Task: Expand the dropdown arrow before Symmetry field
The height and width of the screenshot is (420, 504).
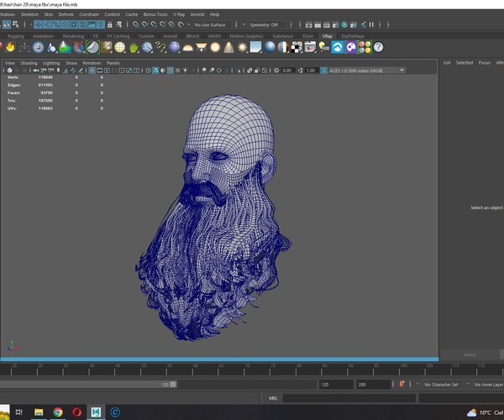Action: (244, 24)
